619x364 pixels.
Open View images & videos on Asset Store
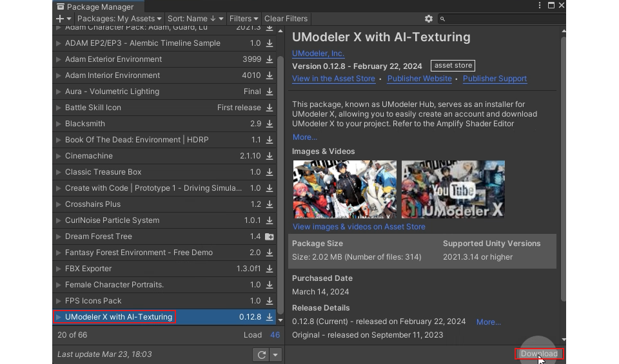pyautogui.click(x=359, y=227)
